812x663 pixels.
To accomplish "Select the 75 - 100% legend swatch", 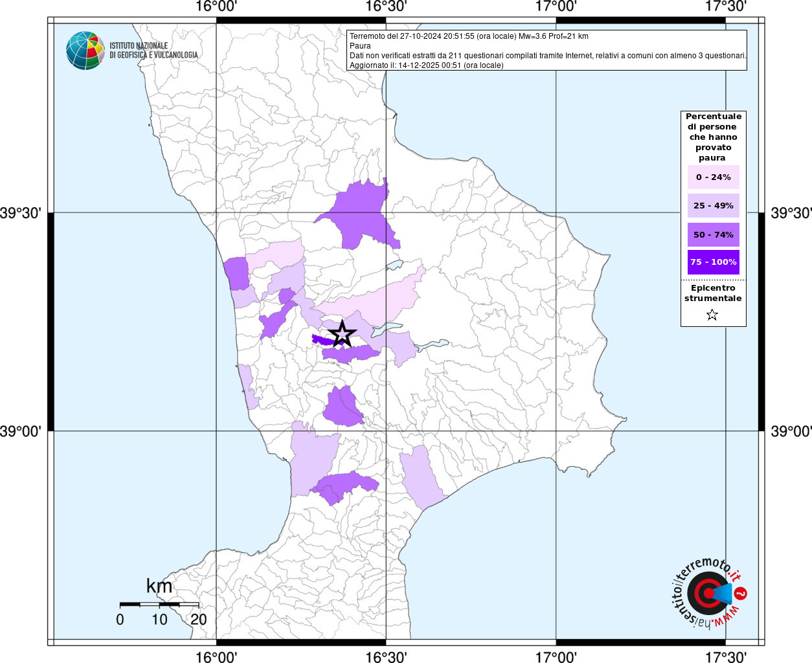I will tap(713, 262).
